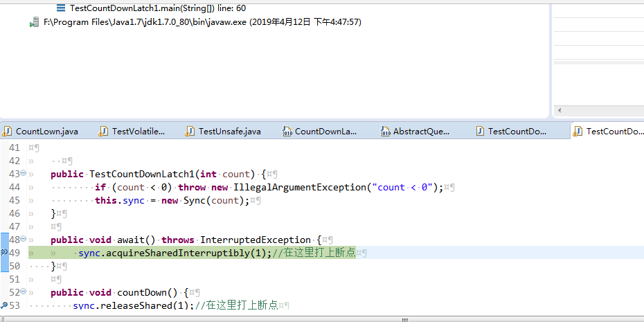This screenshot has height=322, width=644.
Task: Open the AbstractQue... class file tab
Action: pos(415,132)
